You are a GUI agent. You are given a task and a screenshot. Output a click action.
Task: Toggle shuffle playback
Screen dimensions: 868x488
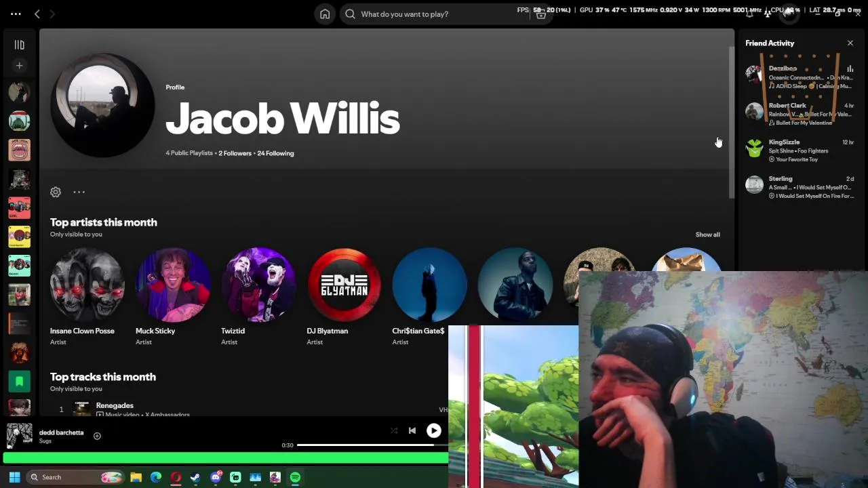pos(394,430)
